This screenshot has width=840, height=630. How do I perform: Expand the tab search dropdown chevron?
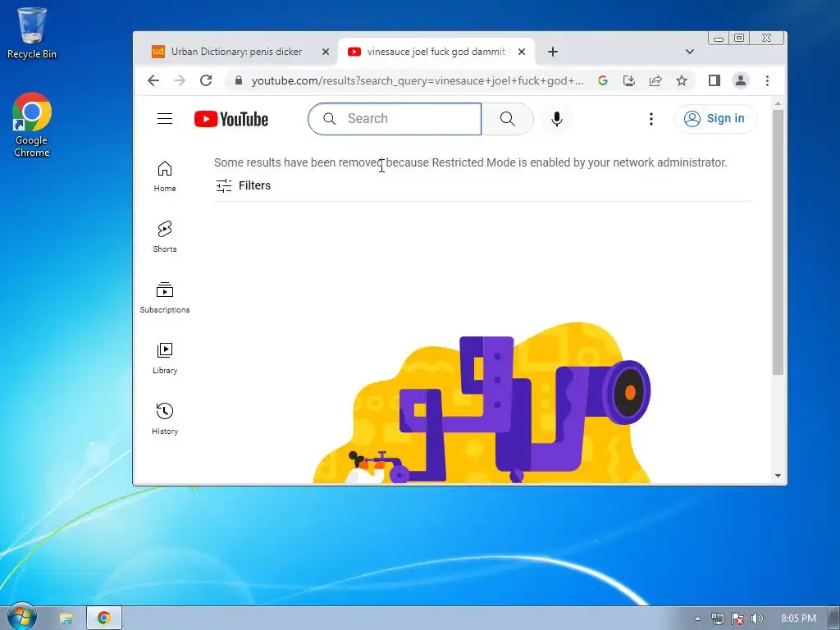click(x=689, y=52)
